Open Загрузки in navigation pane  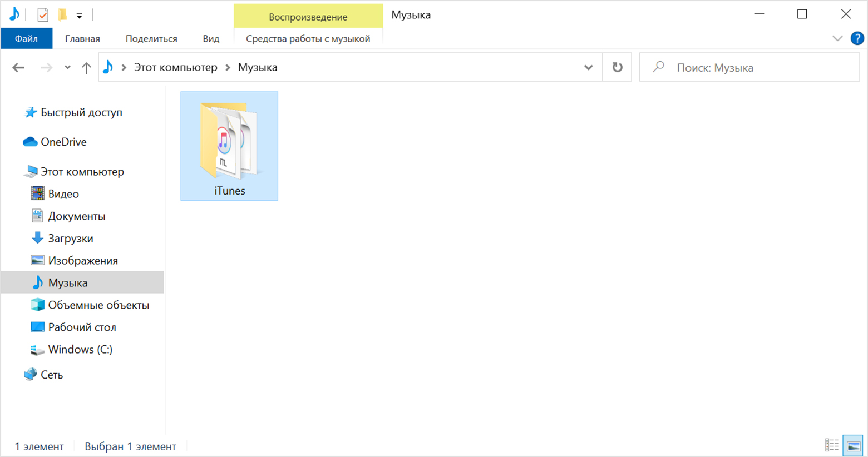[71, 238]
